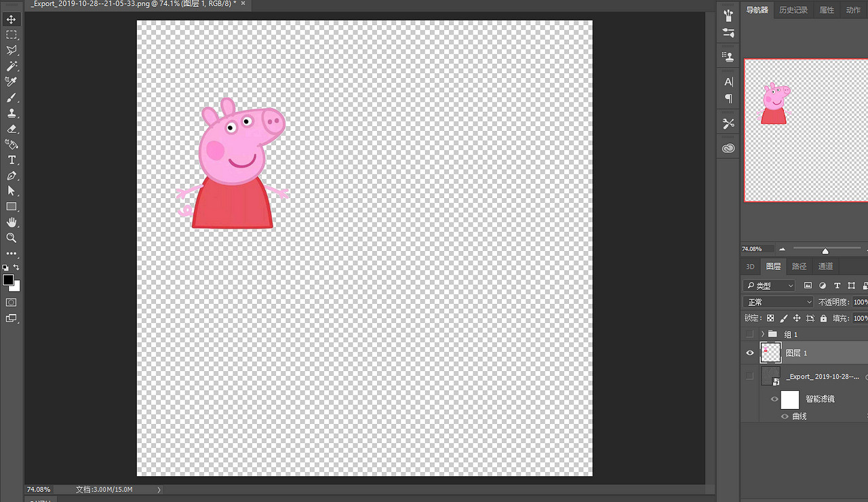Image resolution: width=868 pixels, height=502 pixels.
Task: Select the Magic Wand tool
Action: [x=12, y=66]
